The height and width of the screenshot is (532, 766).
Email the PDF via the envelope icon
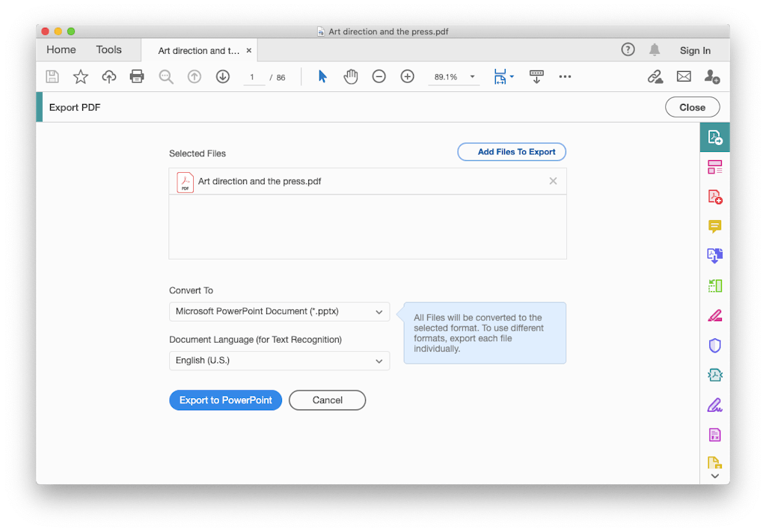pyautogui.click(x=684, y=76)
